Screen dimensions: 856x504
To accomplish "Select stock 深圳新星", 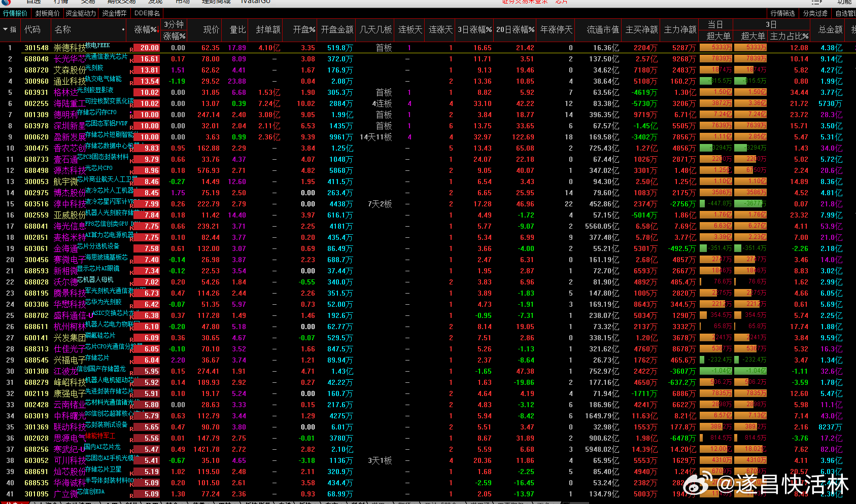I will (x=70, y=126).
